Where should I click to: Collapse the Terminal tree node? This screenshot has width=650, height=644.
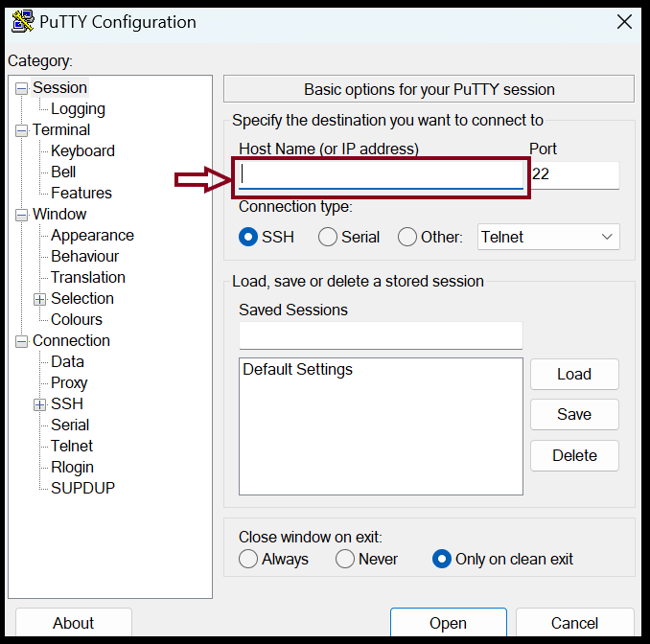click(21, 130)
